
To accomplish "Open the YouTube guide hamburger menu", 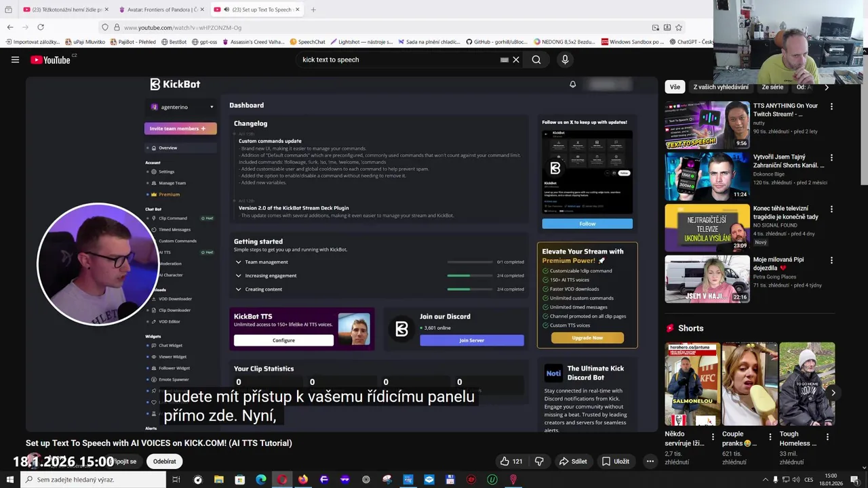I will tap(15, 60).
